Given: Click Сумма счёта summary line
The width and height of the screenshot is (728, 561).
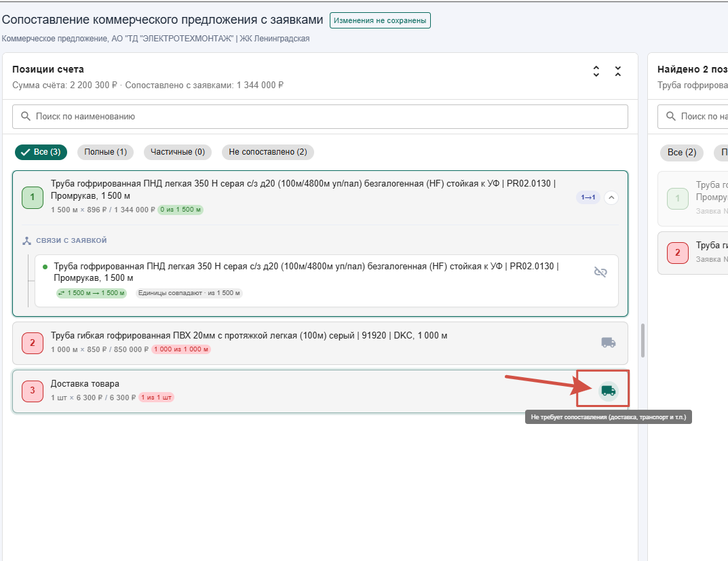Looking at the screenshot, I should coord(148,85).
